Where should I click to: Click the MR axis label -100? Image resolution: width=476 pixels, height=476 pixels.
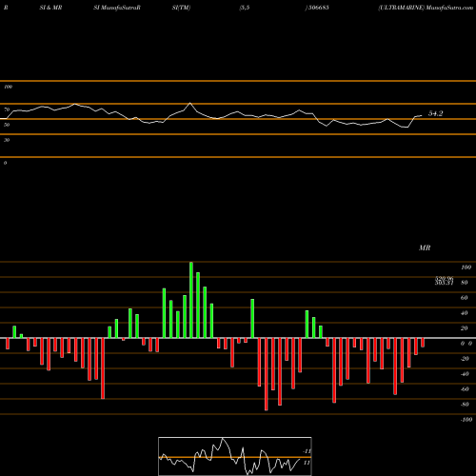466,420
